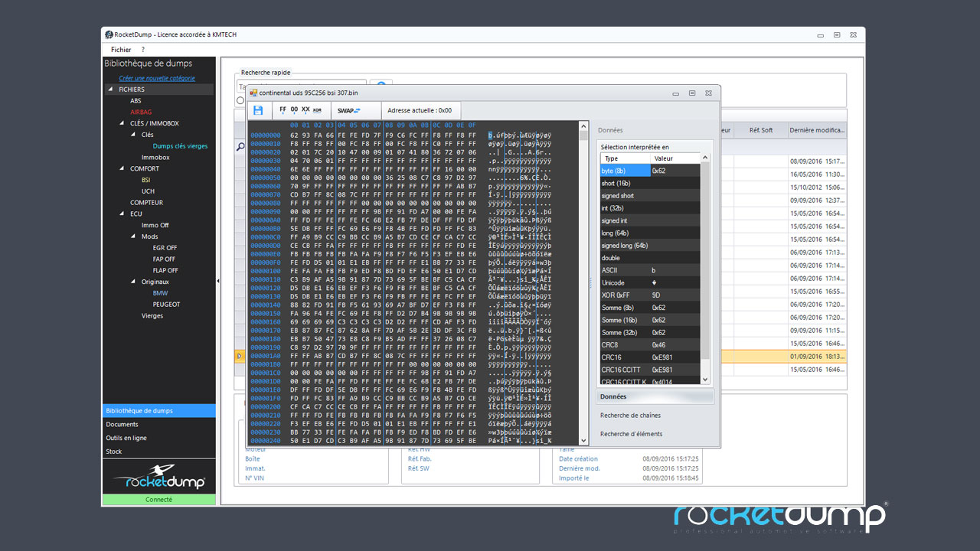Image resolution: width=980 pixels, height=551 pixels.
Task: Switch to Bibliothèque de dumps section
Action: 158,411
